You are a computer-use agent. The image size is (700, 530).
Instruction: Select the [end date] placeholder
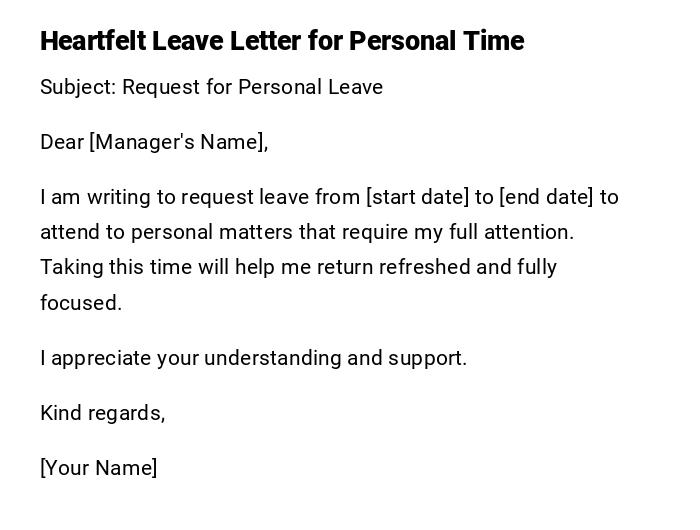[x=546, y=197]
